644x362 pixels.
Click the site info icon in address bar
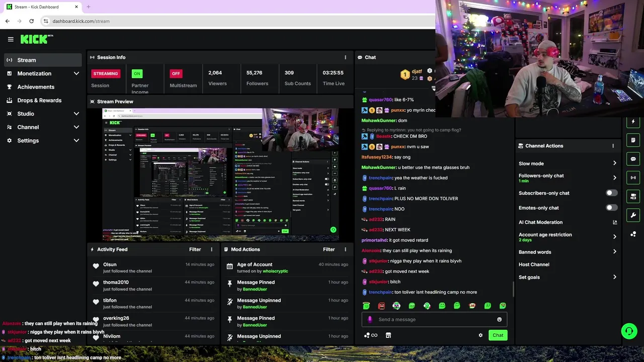point(46,21)
